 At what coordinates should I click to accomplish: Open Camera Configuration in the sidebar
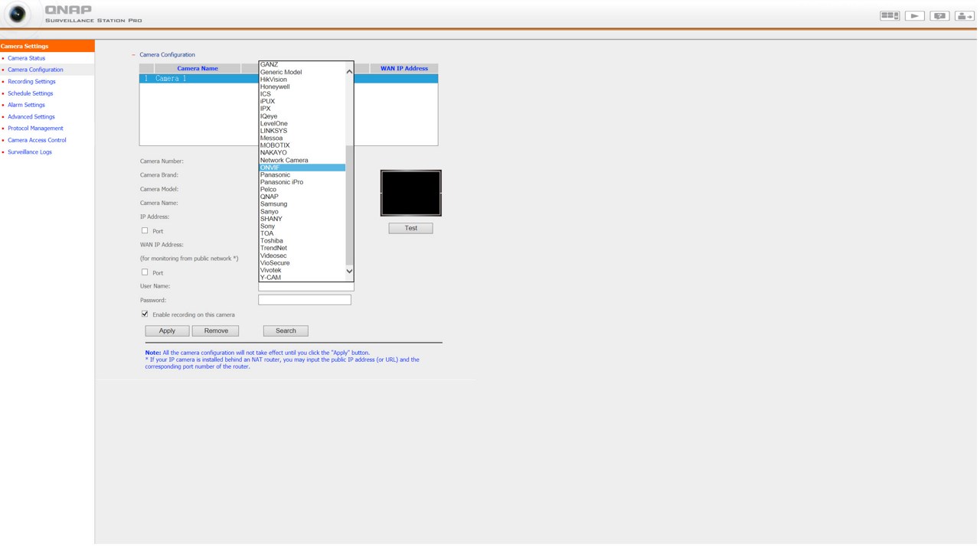click(35, 70)
